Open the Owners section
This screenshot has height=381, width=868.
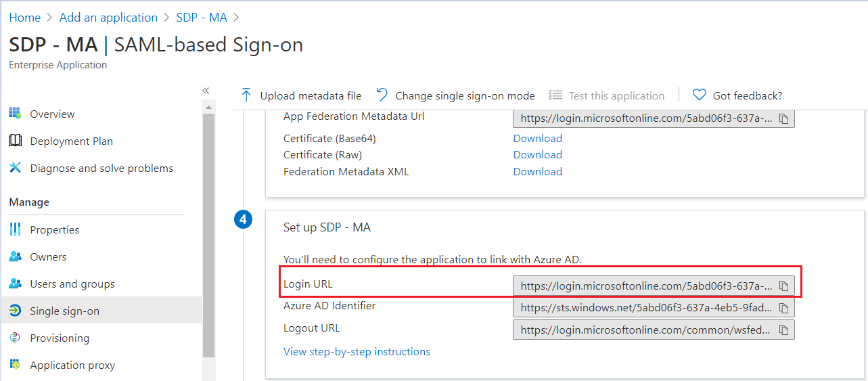coord(48,256)
